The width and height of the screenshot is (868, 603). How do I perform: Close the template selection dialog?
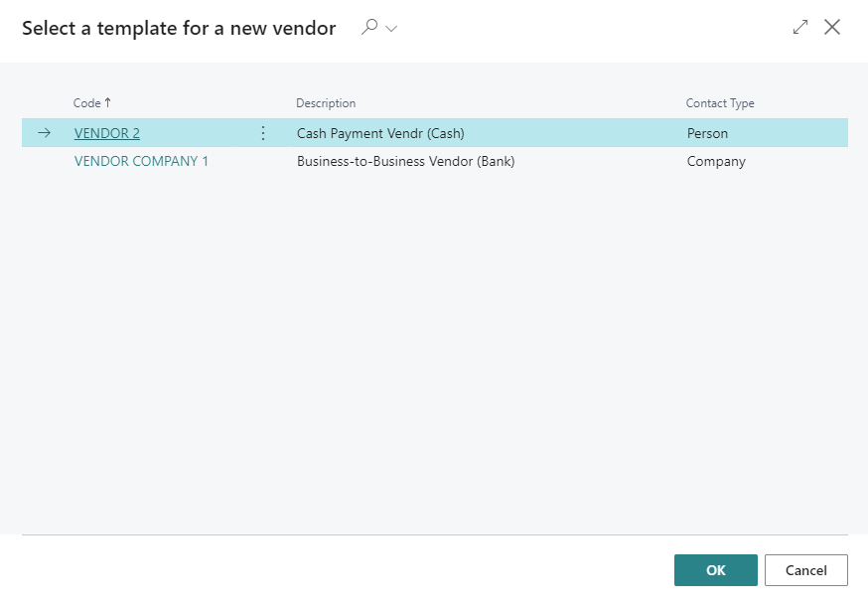832,28
